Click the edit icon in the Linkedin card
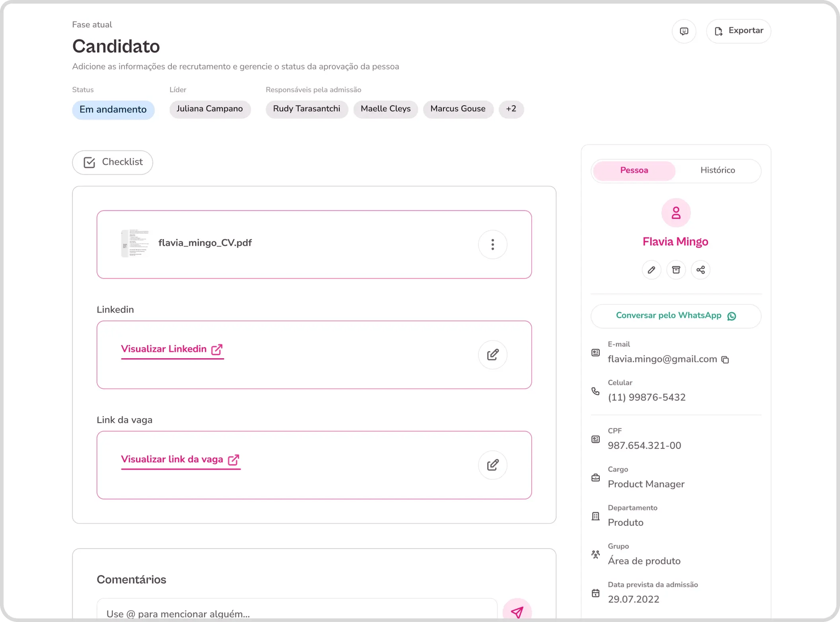840x622 pixels. [493, 355]
